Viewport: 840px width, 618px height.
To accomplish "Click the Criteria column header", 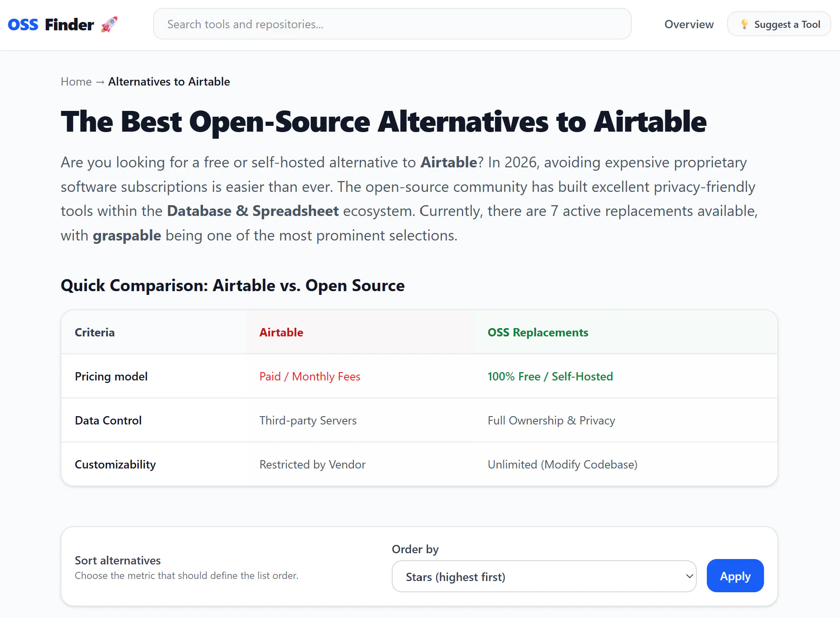I will pyautogui.click(x=95, y=332).
